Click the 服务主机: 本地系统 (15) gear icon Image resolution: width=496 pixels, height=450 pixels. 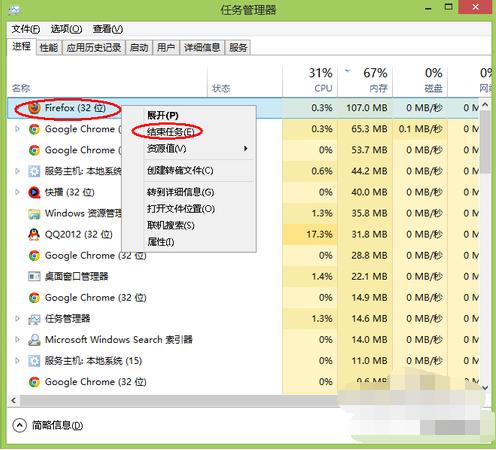coord(34,361)
